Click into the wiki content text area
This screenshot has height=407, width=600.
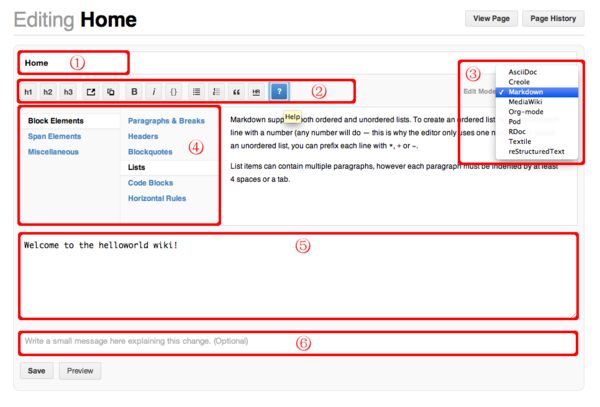coord(298,276)
